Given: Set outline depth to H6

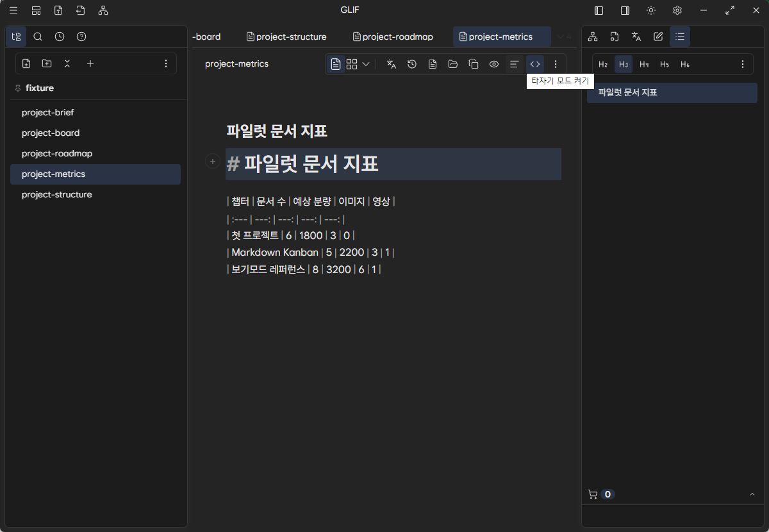Looking at the screenshot, I should click(x=685, y=64).
